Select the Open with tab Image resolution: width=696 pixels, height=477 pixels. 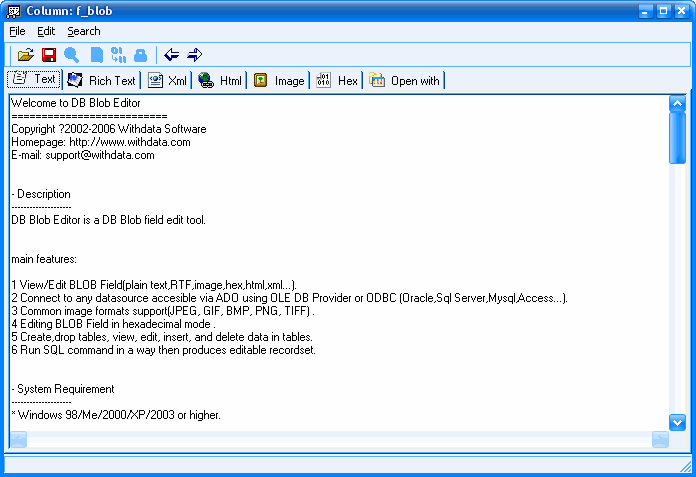click(x=404, y=81)
